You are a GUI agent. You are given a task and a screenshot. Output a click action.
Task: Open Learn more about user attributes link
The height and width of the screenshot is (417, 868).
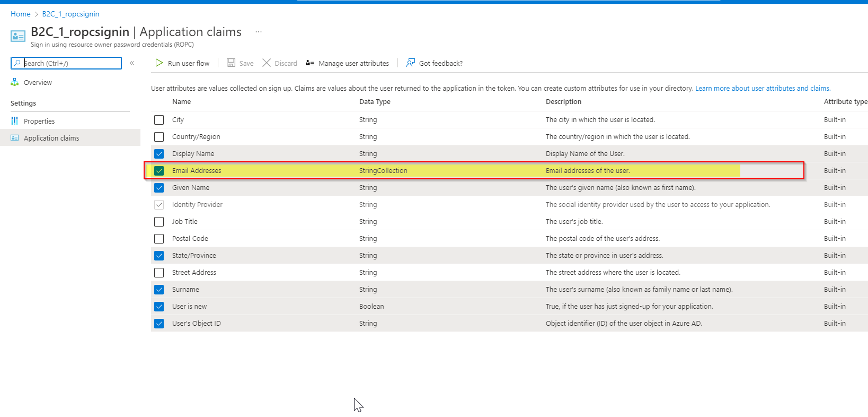(x=763, y=89)
